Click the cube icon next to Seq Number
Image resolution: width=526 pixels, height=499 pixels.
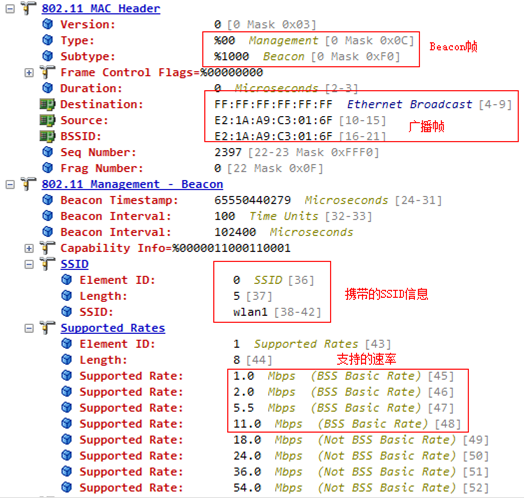point(48,152)
